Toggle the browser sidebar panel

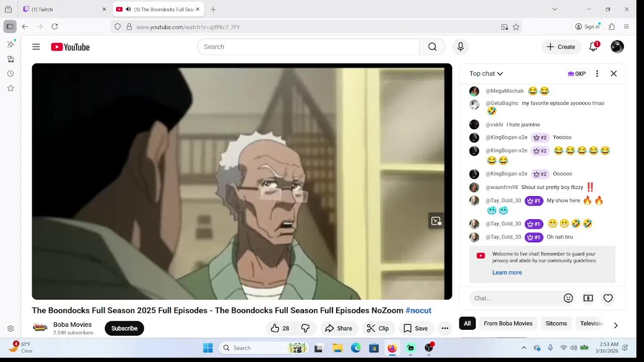pyautogui.click(x=10, y=27)
